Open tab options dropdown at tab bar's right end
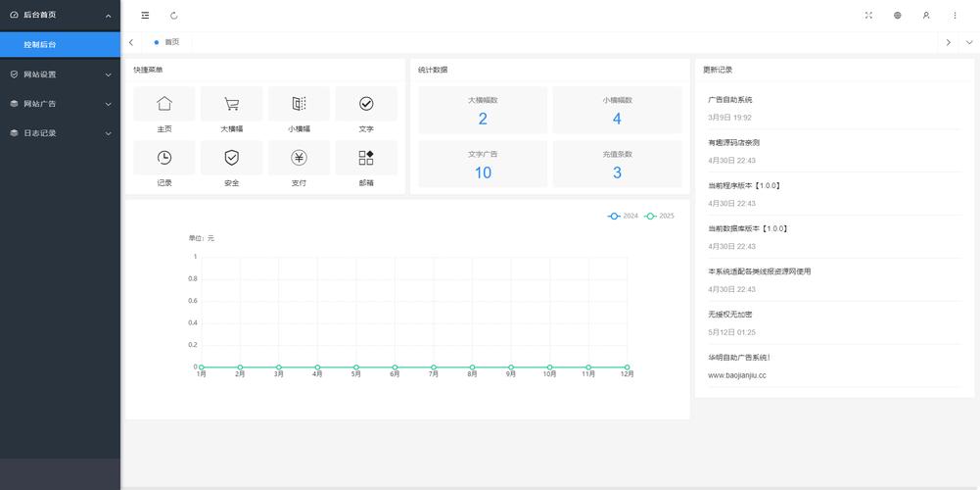The height and width of the screenshot is (490, 980). tap(969, 42)
